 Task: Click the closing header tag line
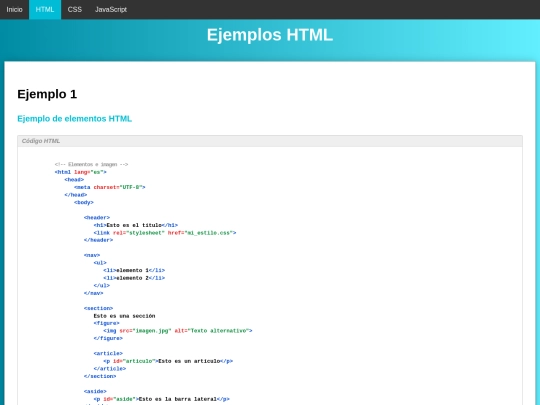98,240
